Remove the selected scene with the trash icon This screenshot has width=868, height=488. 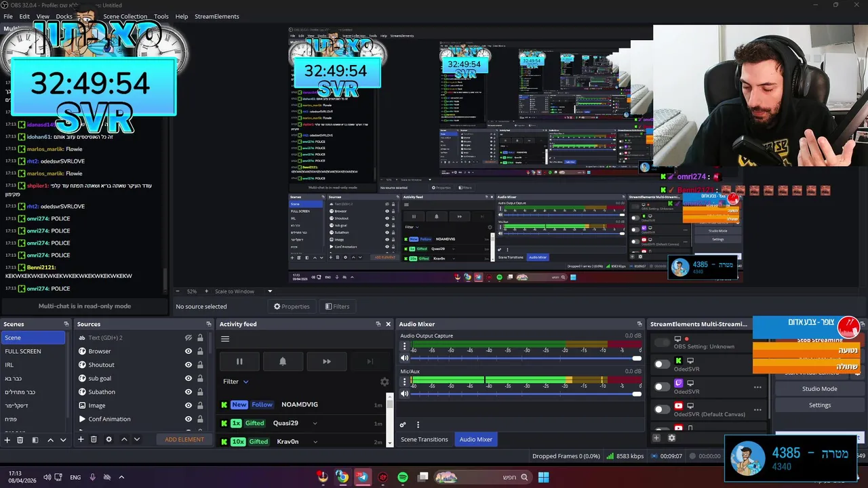pyautogui.click(x=20, y=440)
